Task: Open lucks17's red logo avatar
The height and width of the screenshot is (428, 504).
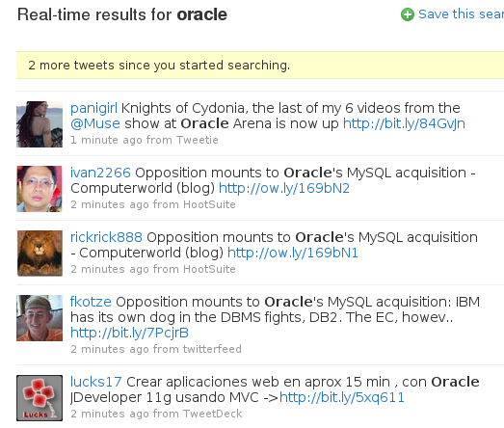Action: pos(40,398)
